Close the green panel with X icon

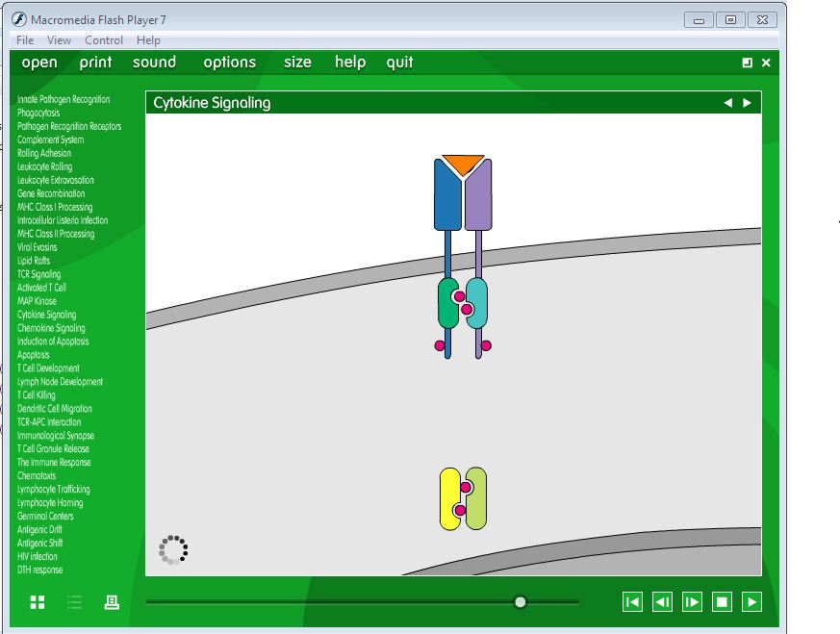pyautogui.click(x=766, y=63)
